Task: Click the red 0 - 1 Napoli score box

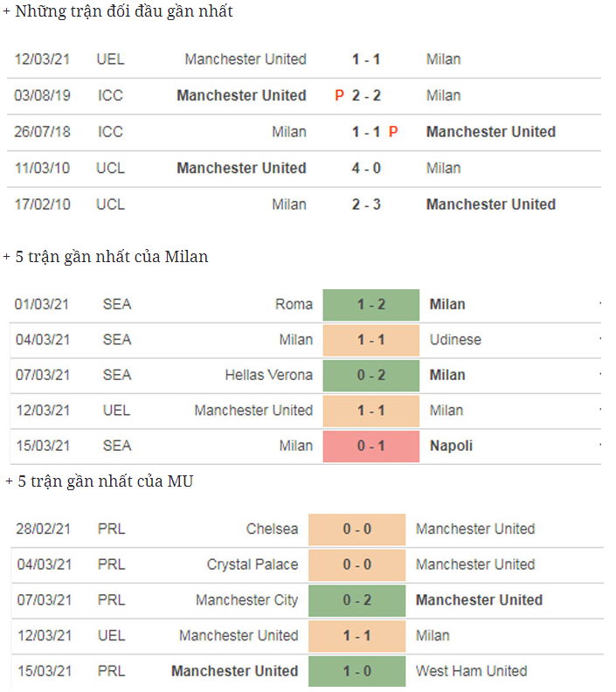Action: 370,446
